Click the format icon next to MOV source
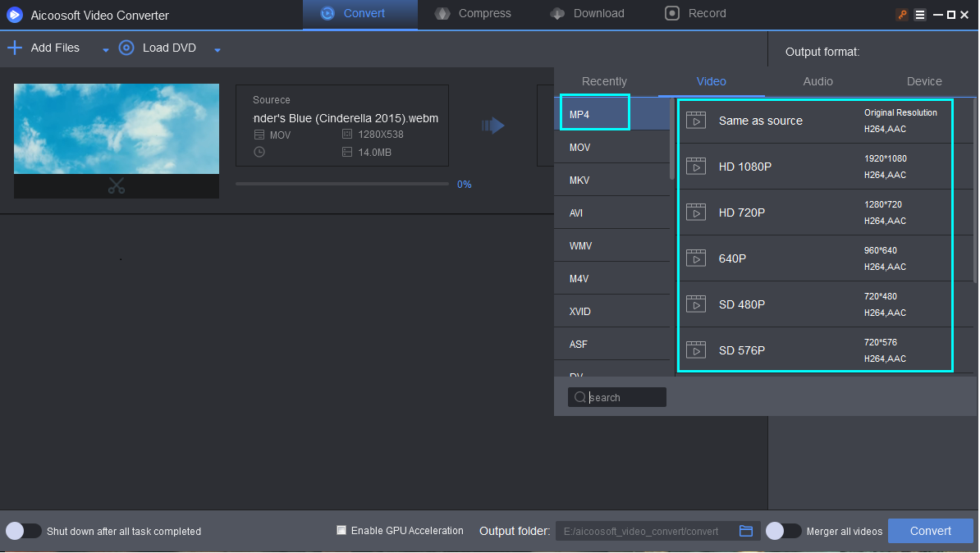The height and width of the screenshot is (553, 980). pyautogui.click(x=259, y=135)
